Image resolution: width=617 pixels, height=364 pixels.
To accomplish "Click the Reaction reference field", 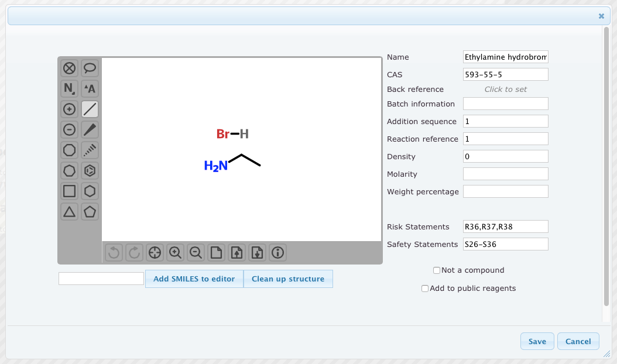I will (506, 139).
